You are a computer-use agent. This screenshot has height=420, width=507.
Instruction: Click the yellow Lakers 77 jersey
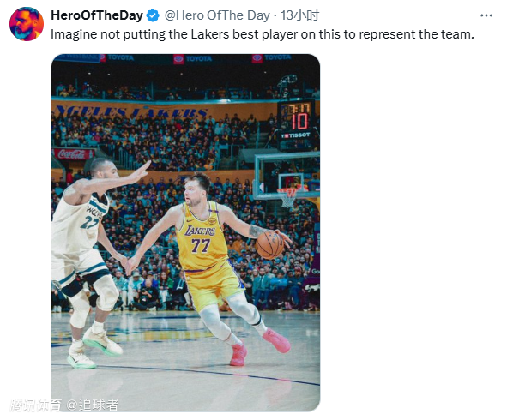[x=202, y=235]
